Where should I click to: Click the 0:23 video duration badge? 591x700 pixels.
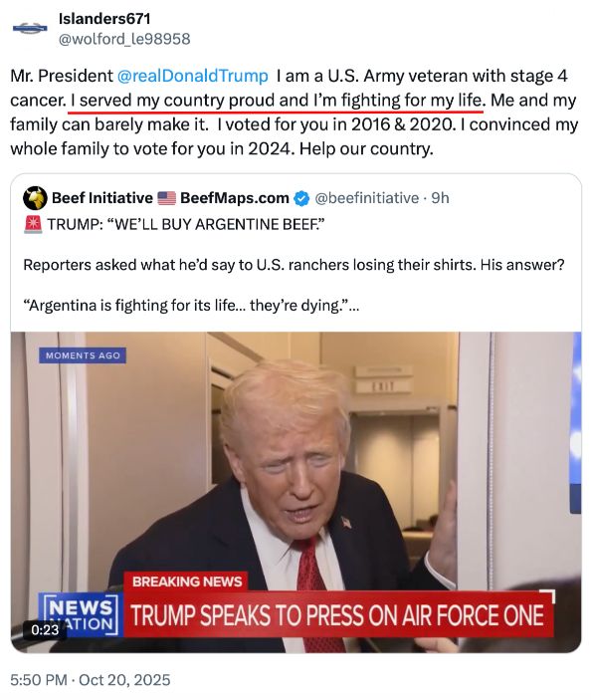[x=45, y=630]
